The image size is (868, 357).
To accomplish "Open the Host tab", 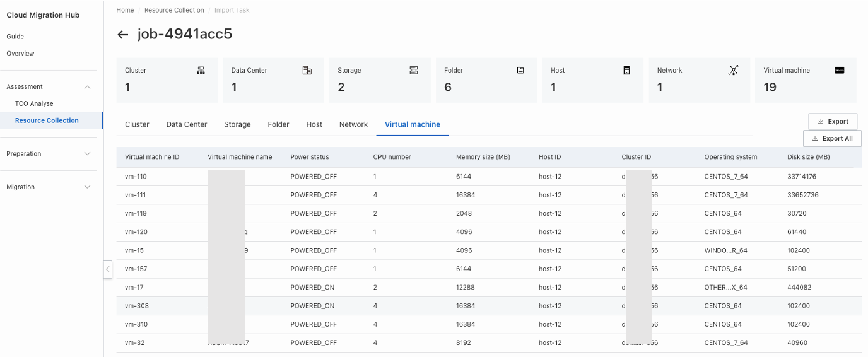I will [x=314, y=125].
